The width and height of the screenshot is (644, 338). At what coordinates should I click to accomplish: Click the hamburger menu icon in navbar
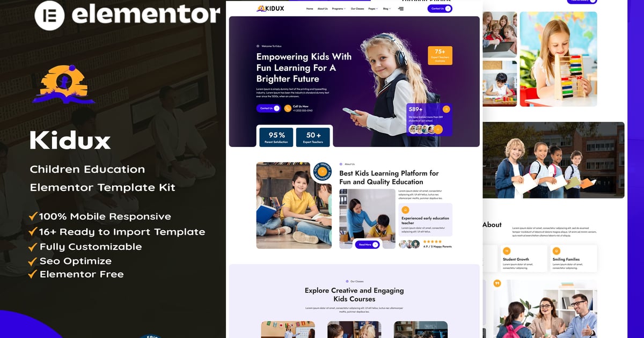click(400, 9)
